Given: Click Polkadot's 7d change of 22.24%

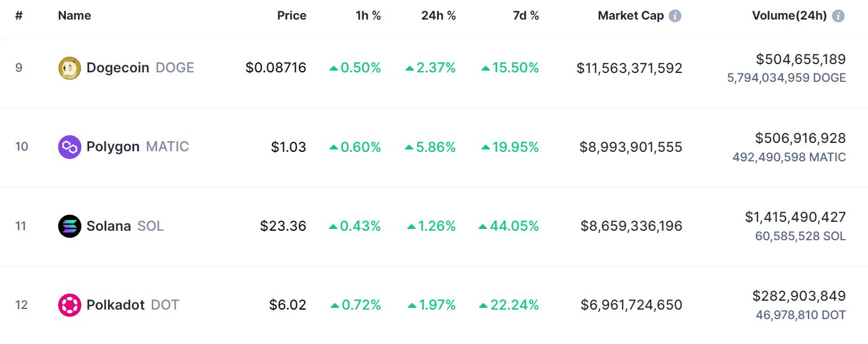Looking at the screenshot, I should pos(509,305).
